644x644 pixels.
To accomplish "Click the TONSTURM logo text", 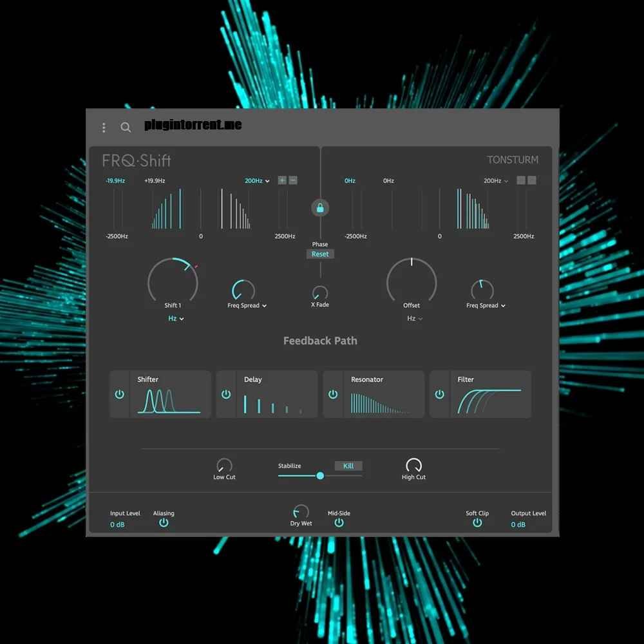I will (513, 160).
